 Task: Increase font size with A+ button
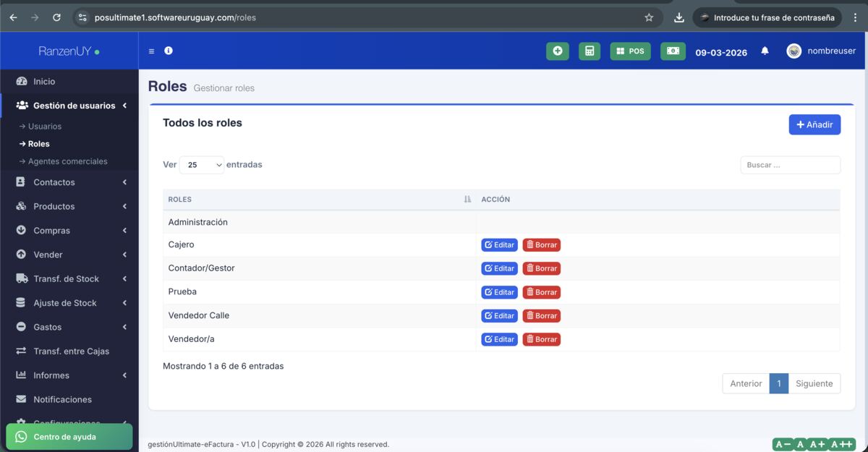tap(817, 444)
